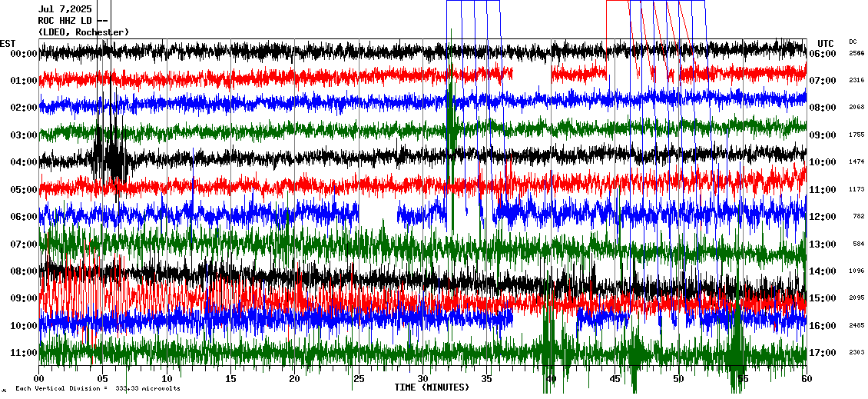Click the EST timezone label

point(8,43)
